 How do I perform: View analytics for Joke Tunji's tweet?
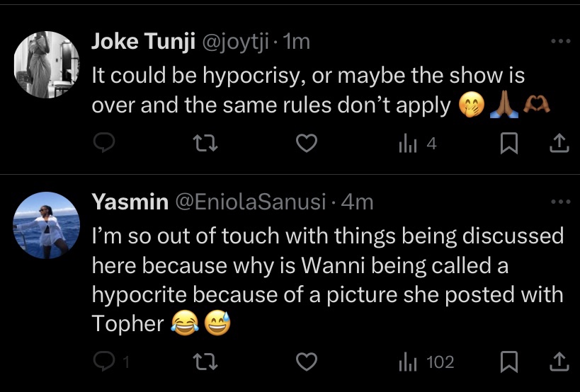pyautogui.click(x=419, y=144)
